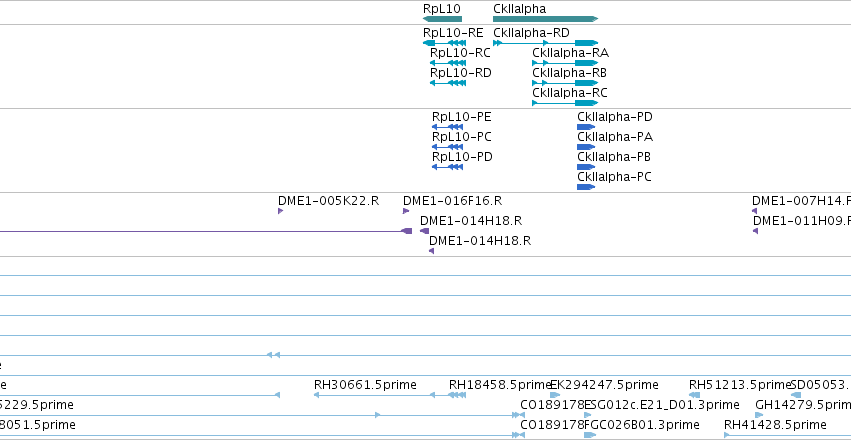
Task: Select the CkIIalpha-PB coding block
Action: click(x=586, y=167)
